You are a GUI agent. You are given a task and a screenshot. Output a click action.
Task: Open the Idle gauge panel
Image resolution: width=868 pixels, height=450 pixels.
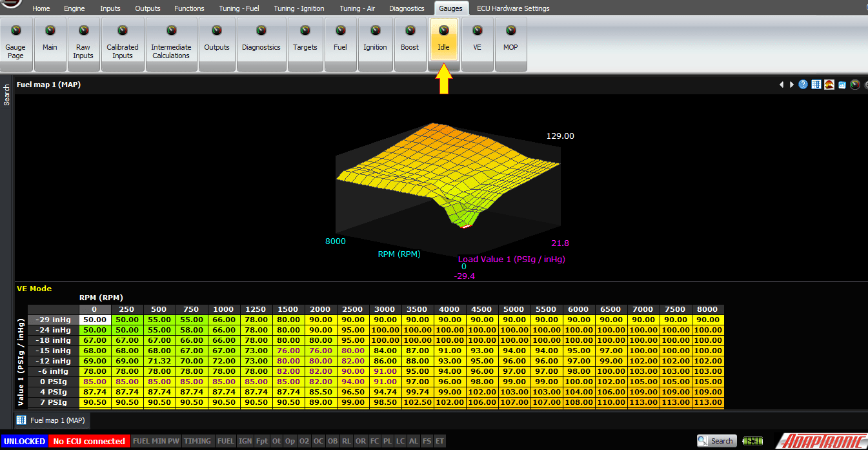tap(443, 44)
